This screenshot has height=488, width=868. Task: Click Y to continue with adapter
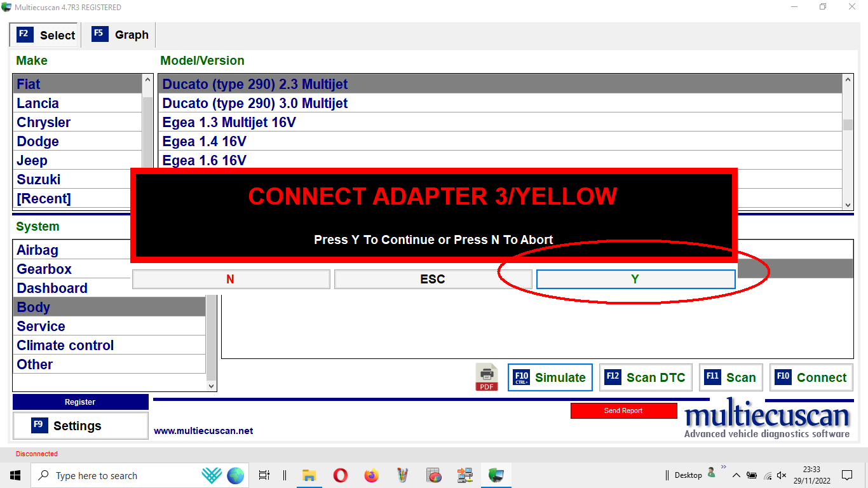coord(635,279)
